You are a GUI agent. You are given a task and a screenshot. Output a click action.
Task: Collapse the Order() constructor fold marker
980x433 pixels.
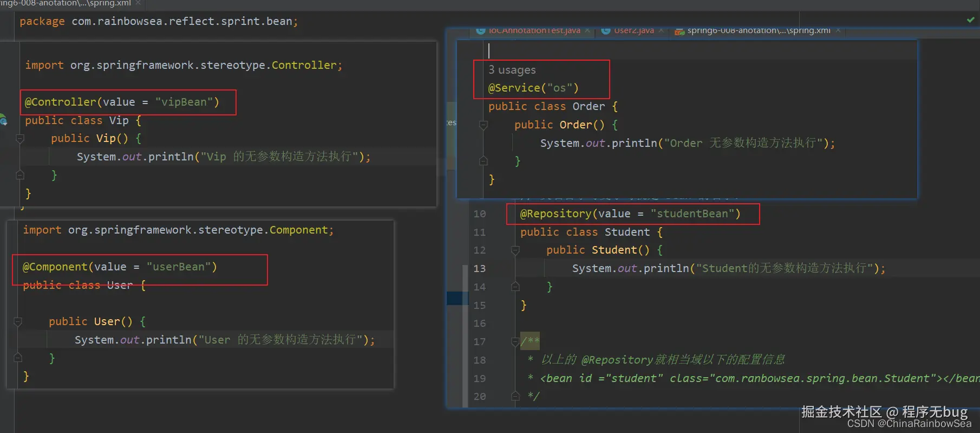(484, 125)
